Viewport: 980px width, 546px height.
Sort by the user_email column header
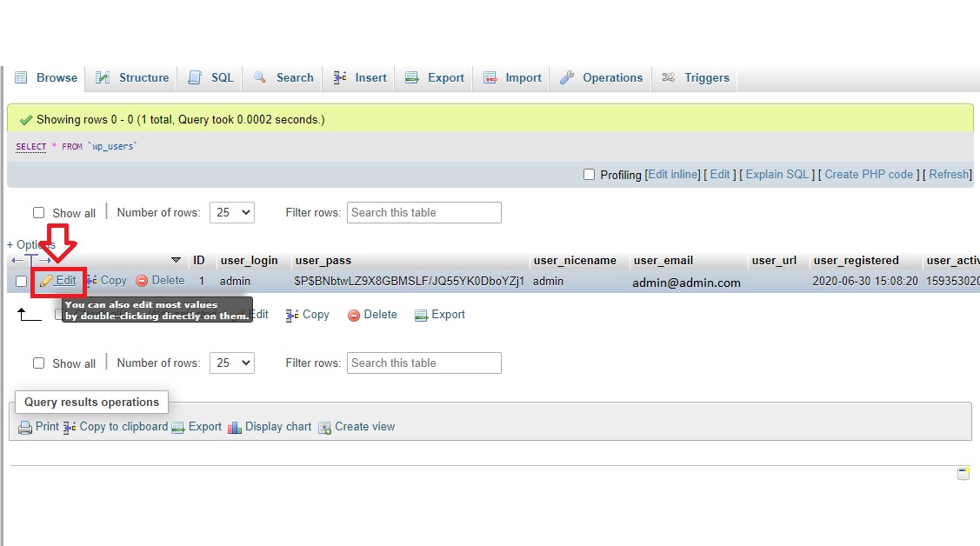tap(663, 260)
